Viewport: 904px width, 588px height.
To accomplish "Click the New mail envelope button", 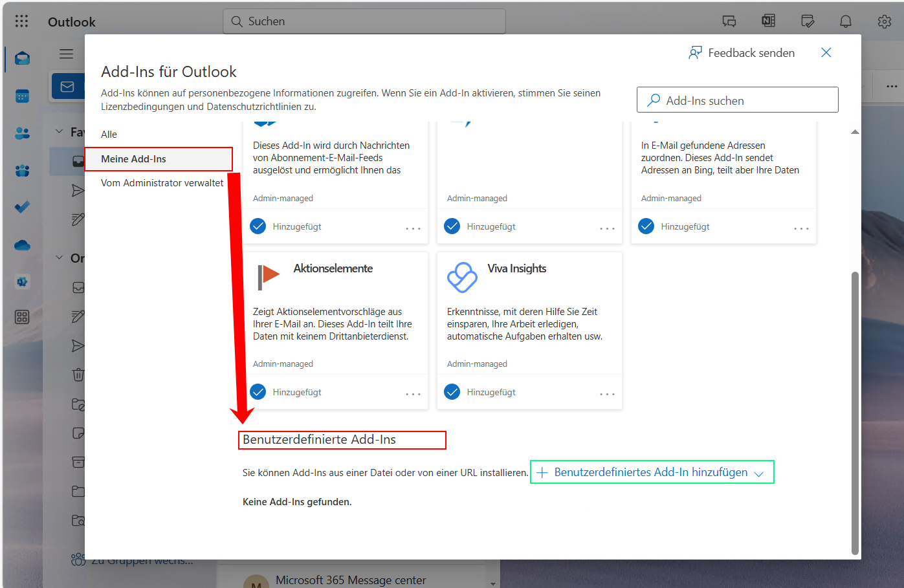I will tap(67, 87).
